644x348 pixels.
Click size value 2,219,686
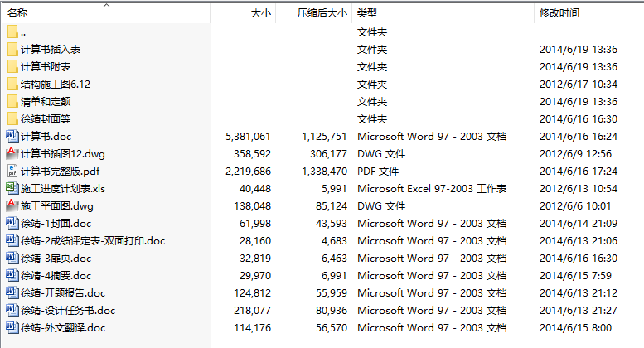point(248,172)
